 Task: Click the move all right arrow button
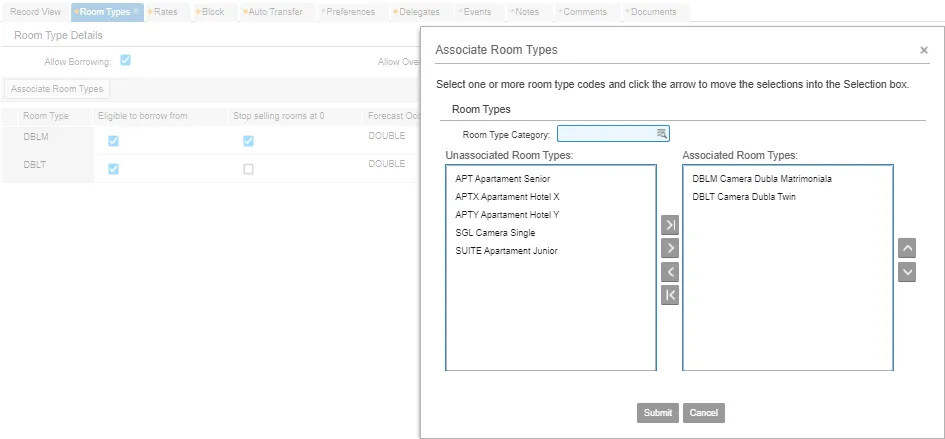670,225
